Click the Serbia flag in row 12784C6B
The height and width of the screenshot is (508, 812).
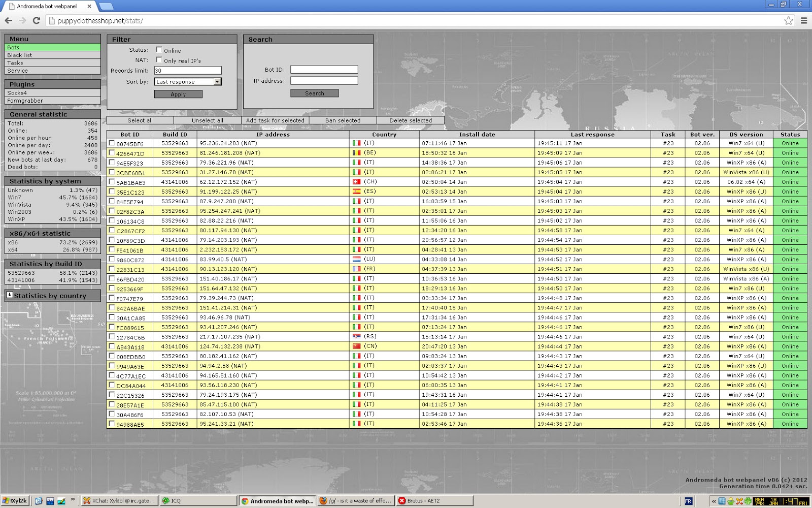tap(357, 336)
